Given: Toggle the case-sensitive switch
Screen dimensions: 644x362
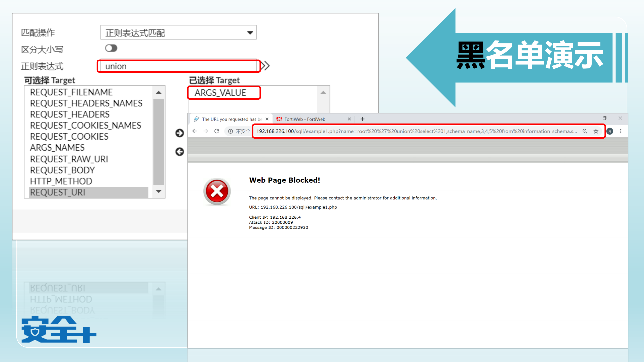Looking at the screenshot, I should click(x=111, y=48).
